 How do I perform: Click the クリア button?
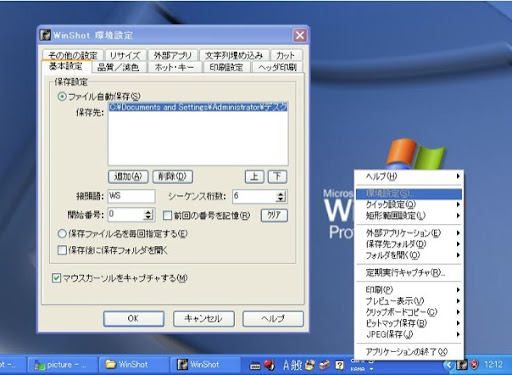pyautogui.click(x=274, y=215)
